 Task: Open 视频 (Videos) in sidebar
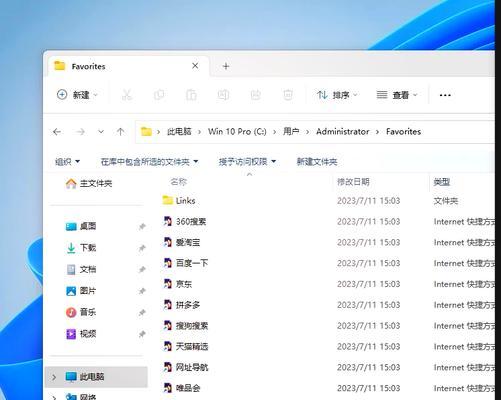tap(81, 334)
